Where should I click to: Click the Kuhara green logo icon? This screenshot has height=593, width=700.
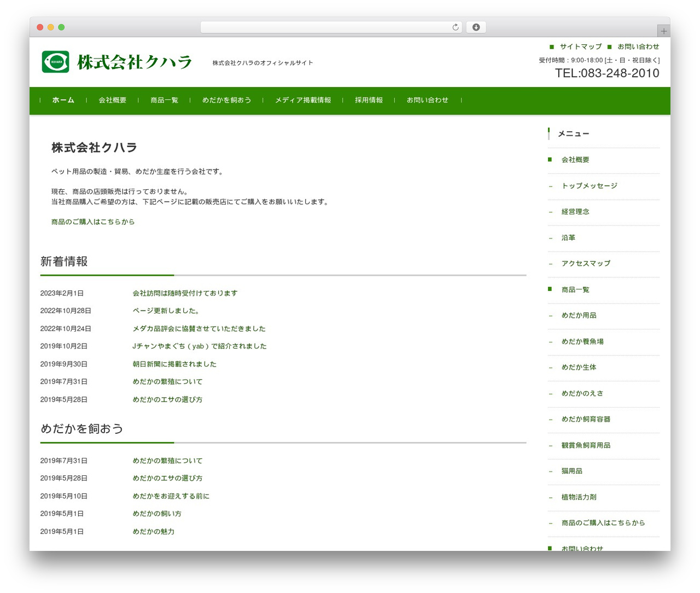[x=55, y=62]
